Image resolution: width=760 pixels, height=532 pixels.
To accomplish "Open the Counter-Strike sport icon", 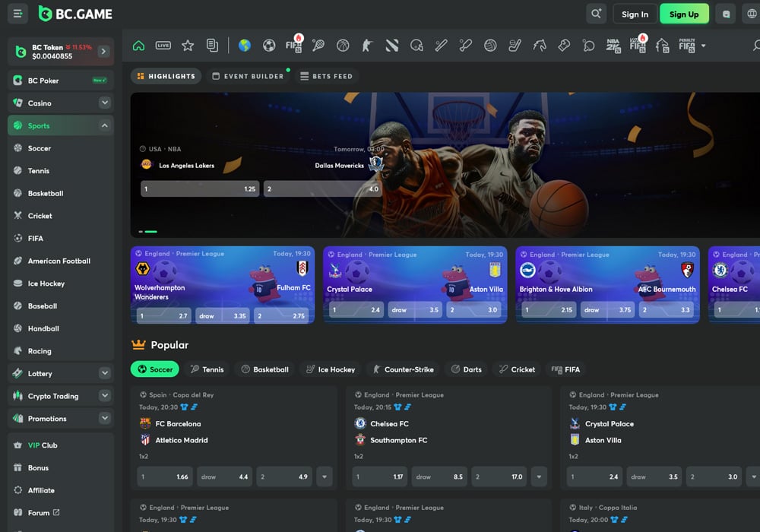I will pyautogui.click(x=367, y=46).
